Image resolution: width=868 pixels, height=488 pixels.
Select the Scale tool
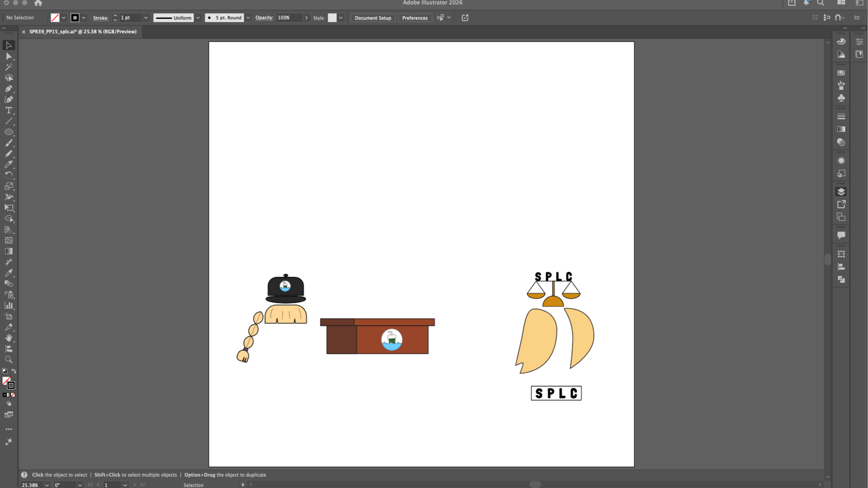[9, 186]
